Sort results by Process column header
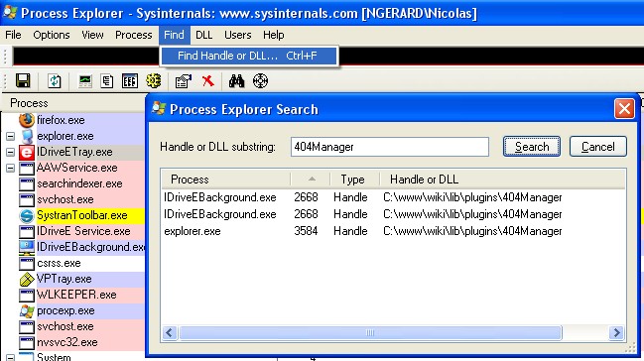This screenshot has width=644, height=361. click(225, 180)
